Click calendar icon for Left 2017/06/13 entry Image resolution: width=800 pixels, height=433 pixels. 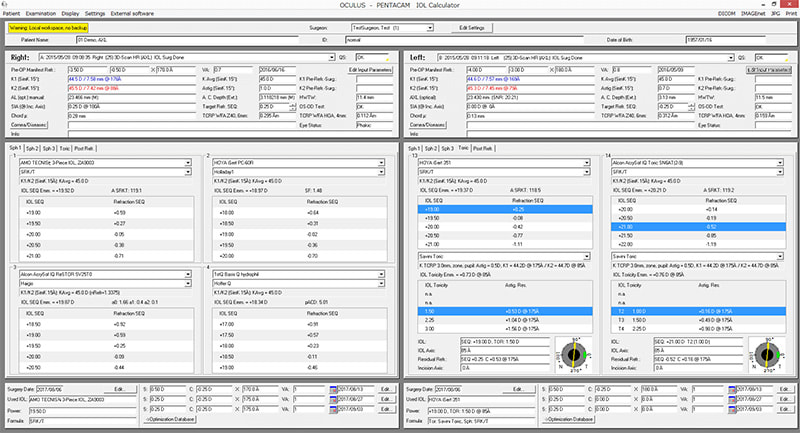[x=732, y=390]
